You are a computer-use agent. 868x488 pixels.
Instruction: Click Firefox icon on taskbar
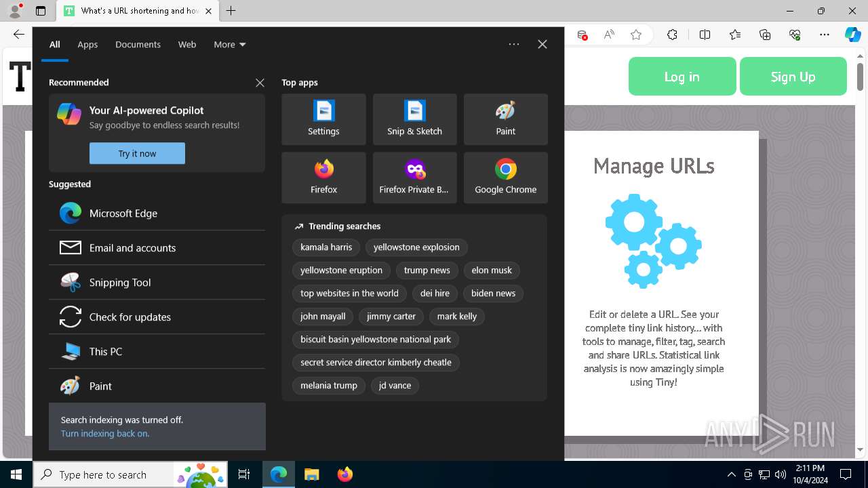pos(344,474)
